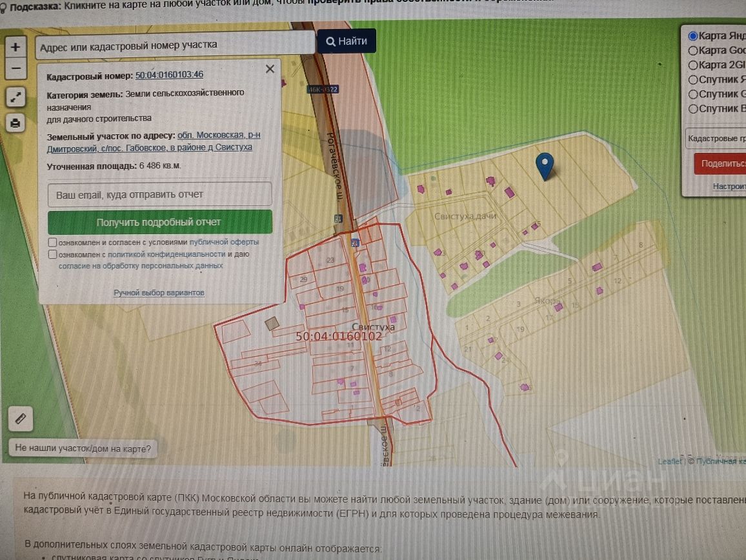
Task: Click cadastral block label 50:04:0160102
Action: click(x=339, y=336)
